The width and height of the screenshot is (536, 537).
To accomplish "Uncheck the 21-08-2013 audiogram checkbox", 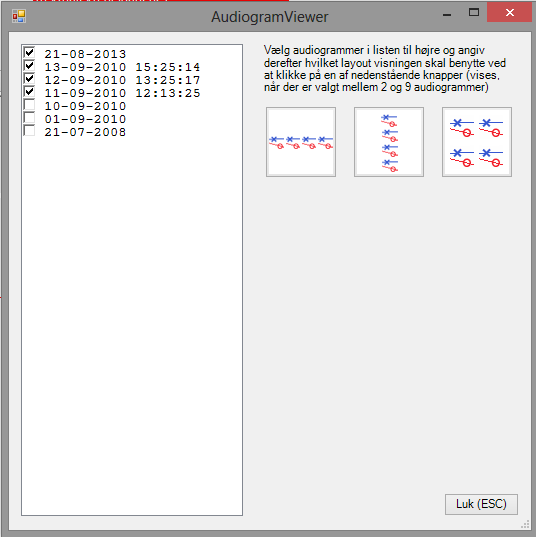I will [x=29, y=53].
